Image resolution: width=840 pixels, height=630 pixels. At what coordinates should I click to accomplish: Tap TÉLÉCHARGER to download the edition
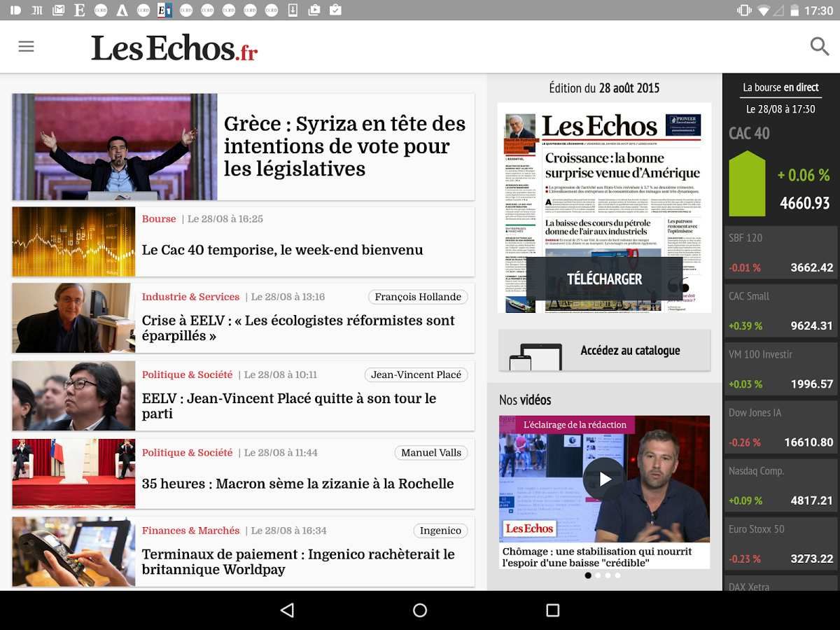point(604,279)
